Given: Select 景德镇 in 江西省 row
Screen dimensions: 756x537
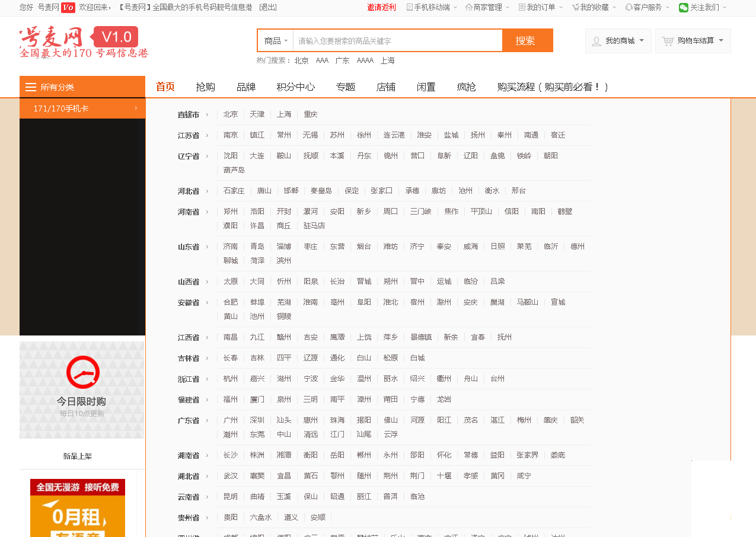Looking at the screenshot, I should tap(421, 337).
